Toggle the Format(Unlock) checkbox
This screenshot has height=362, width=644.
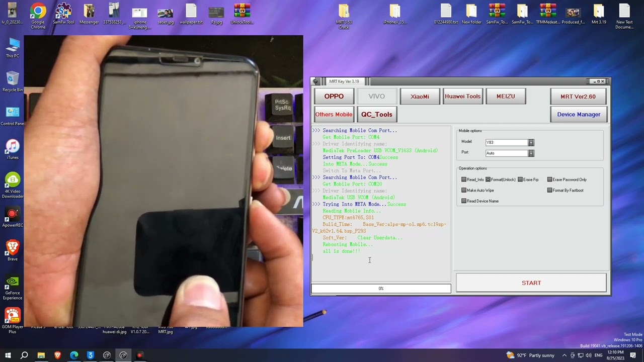click(x=488, y=179)
